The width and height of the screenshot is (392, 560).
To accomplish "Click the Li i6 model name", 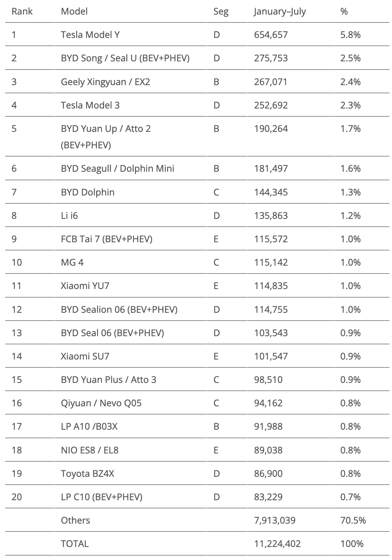I will pos(69,215).
